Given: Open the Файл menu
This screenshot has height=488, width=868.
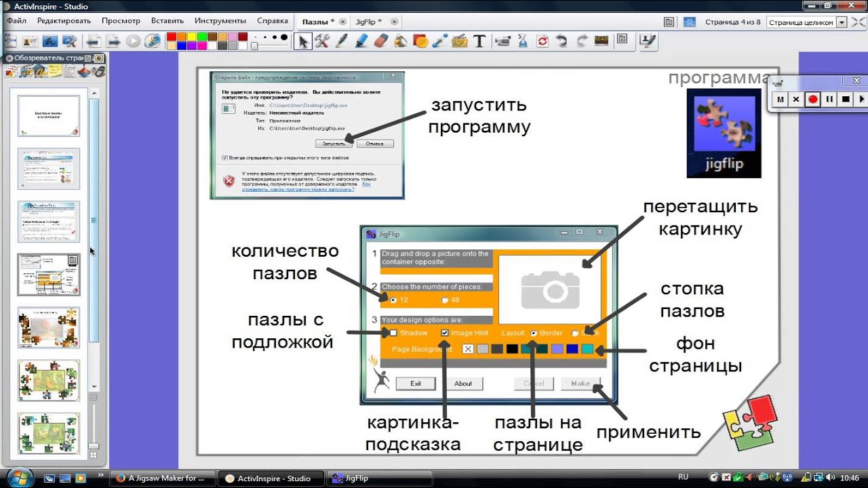Looking at the screenshot, I should click(x=17, y=21).
